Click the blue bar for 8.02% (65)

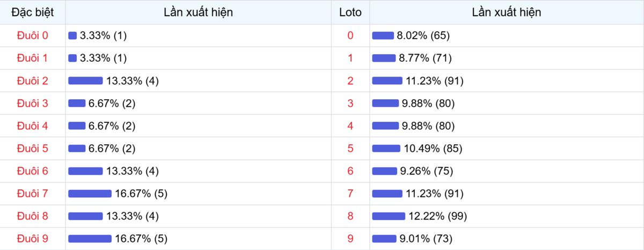coord(383,36)
